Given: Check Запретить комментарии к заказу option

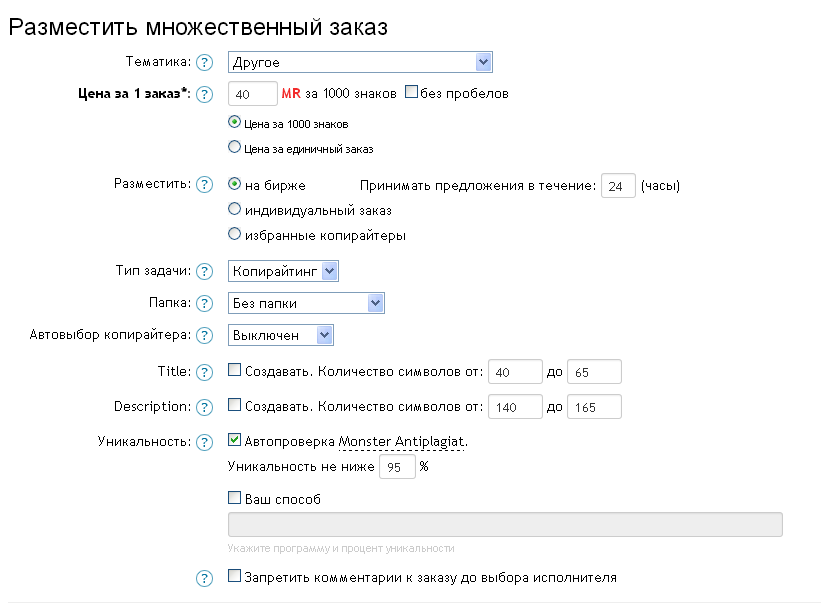Looking at the screenshot, I should coord(235,576).
